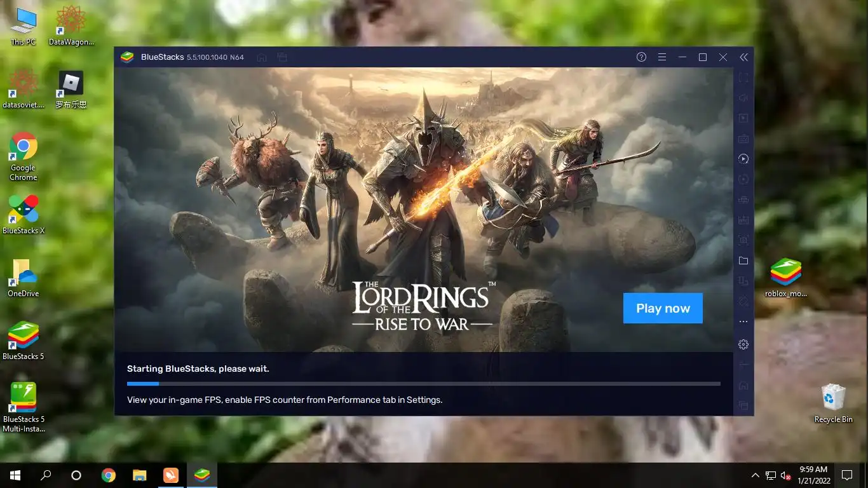Select the datasoviet desktop shortcut
Image resolution: width=868 pixels, height=488 pixels.
click(24, 89)
